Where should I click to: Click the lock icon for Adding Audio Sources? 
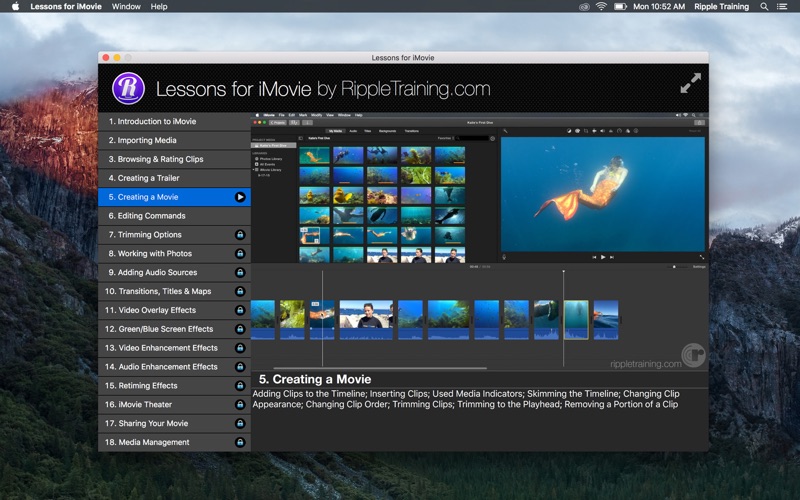tap(240, 272)
